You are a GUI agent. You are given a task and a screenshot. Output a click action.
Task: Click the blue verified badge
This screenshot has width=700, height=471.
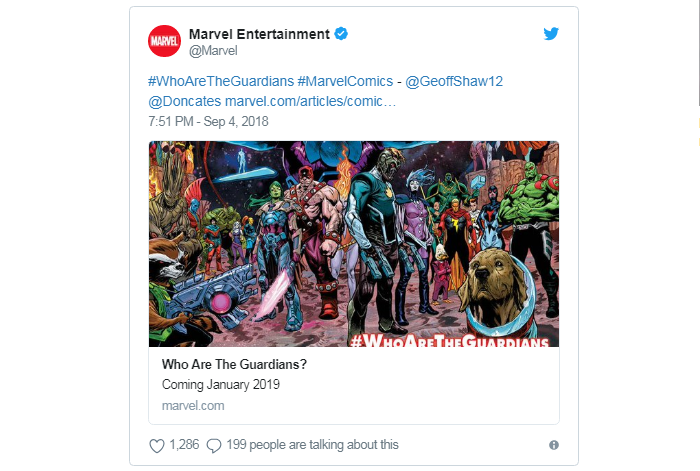[x=342, y=34]
